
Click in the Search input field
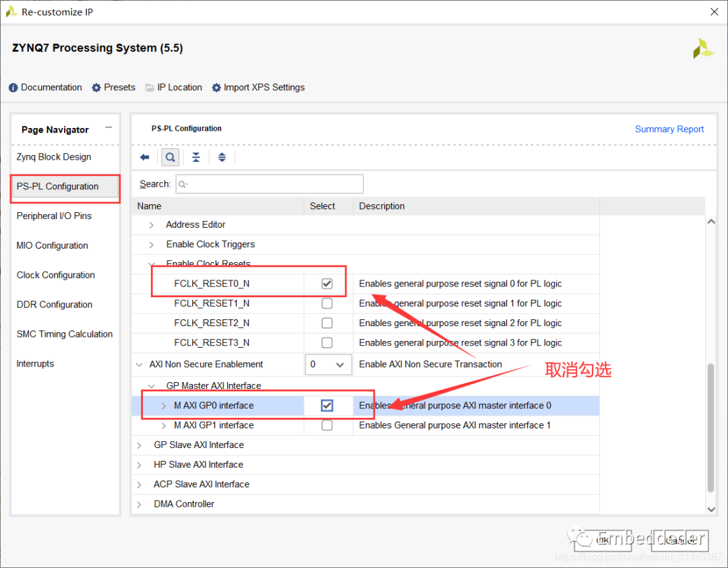coord(269,184)
